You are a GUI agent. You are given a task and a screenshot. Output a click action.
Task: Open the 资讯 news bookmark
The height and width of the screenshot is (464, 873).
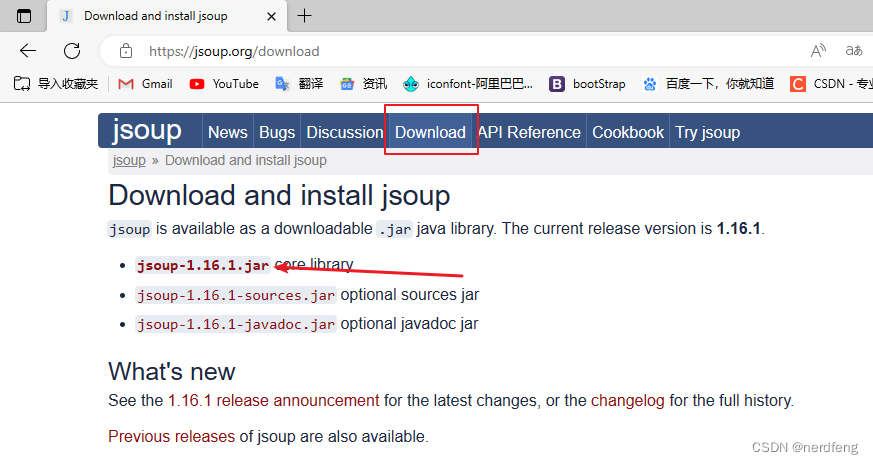click(x=364, y=84)
